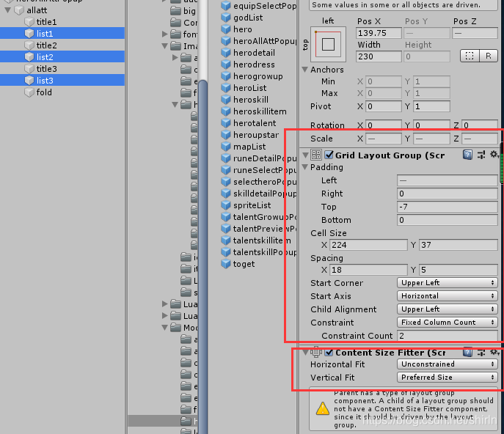
Task: Collapse the Content Size Fitter component
Action: (305, 353)
